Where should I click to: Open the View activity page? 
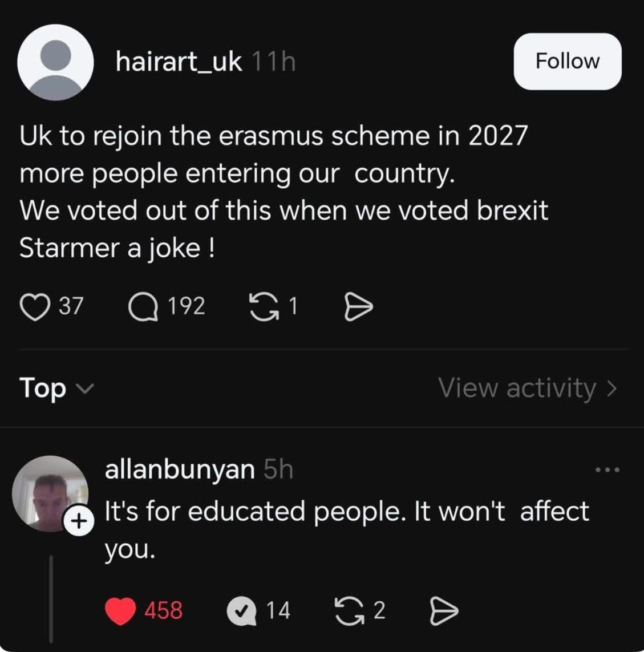tap(527, 388)
